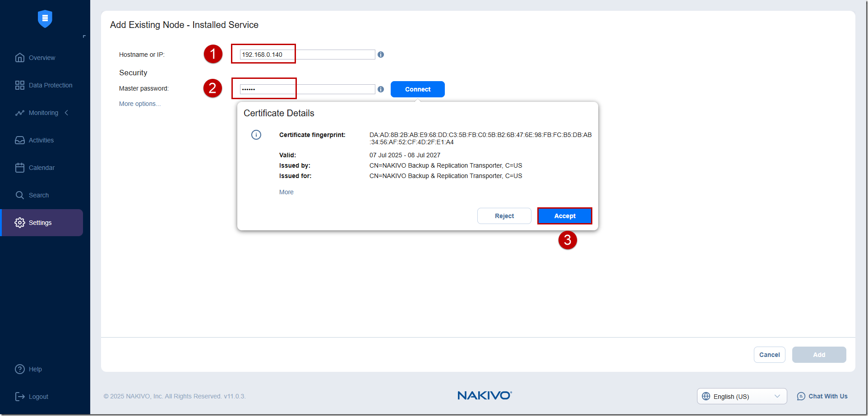This screenshot has width=868, height=416.
Task: Open Calendar menu item
Action: click(x=42, y=168)
